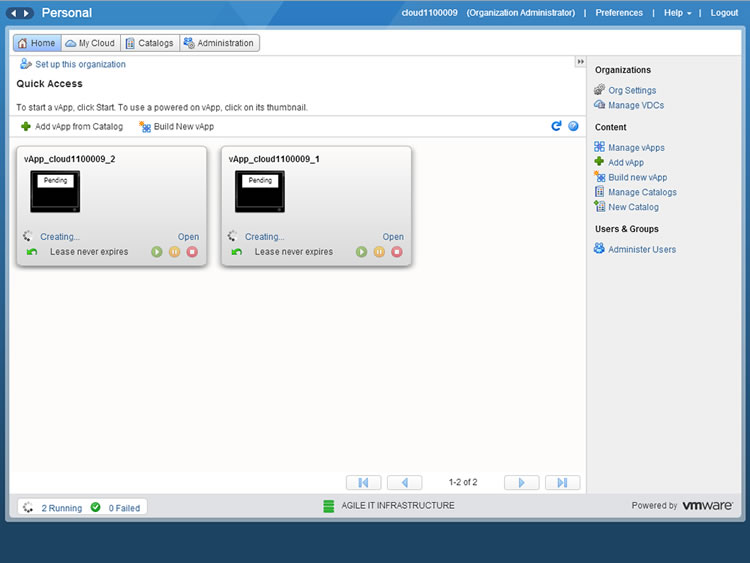Click lease renew icon on vApp_cloud1100009_1
This screenshot has height=563, width=750.
[237, 252]
